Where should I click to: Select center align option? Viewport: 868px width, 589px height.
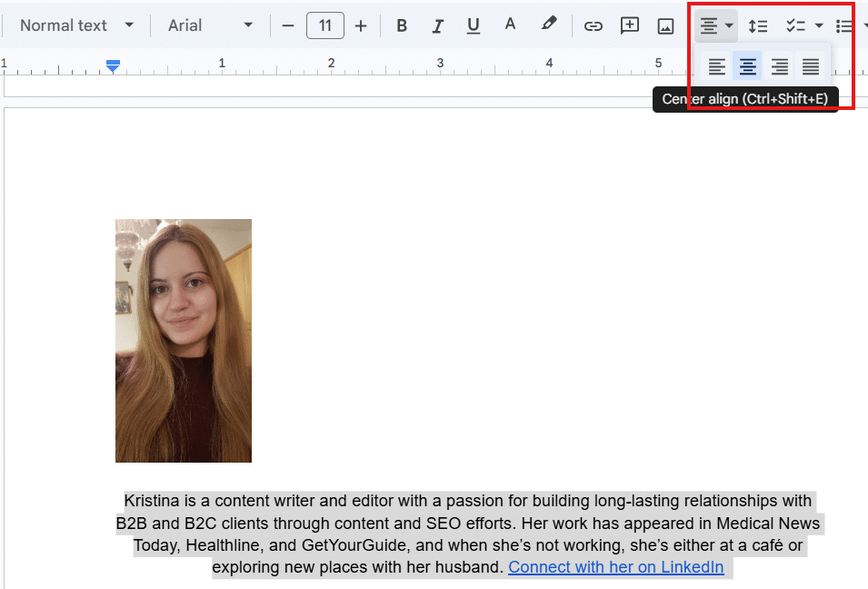coord(747,66)
